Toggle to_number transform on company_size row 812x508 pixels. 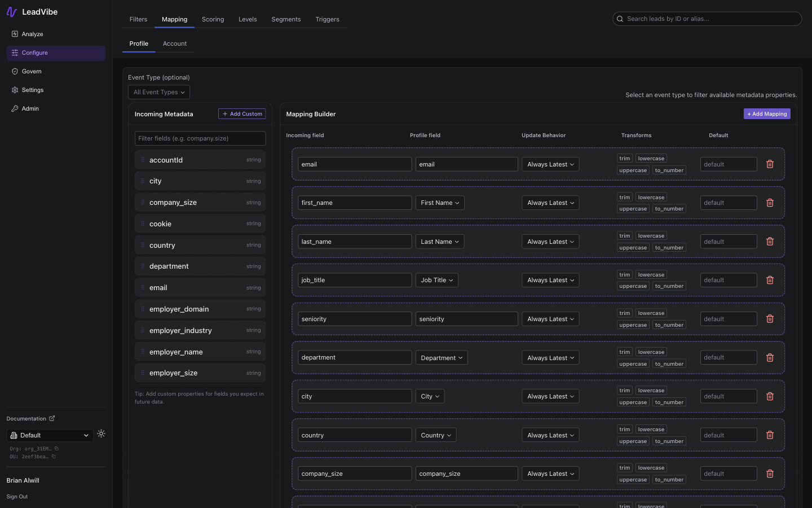click(x=669, y=480)
